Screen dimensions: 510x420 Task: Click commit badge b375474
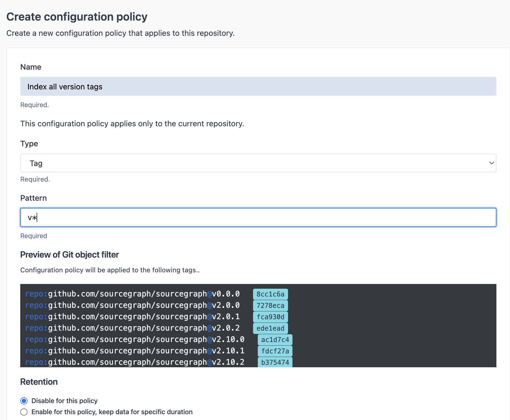click(x=275, y=362)
